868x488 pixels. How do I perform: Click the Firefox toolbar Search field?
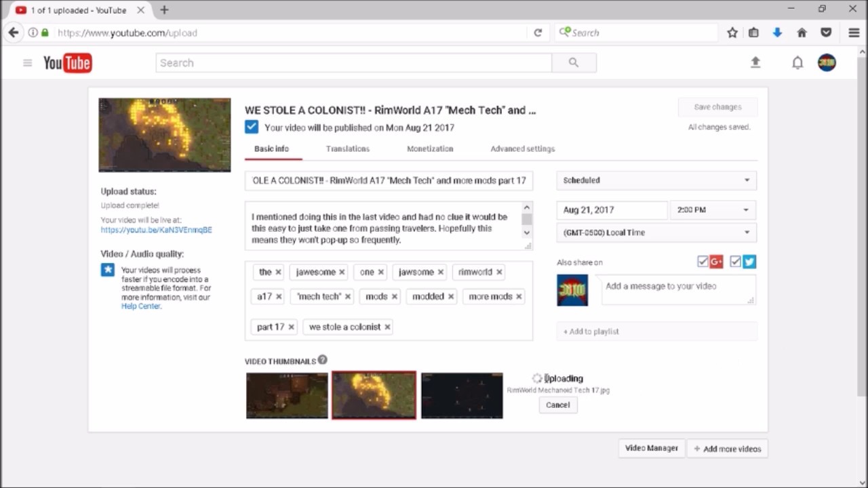point(636,33)
